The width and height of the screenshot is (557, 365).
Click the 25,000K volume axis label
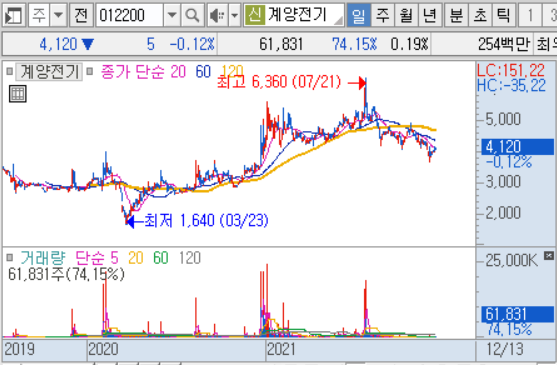click(512, 261)
